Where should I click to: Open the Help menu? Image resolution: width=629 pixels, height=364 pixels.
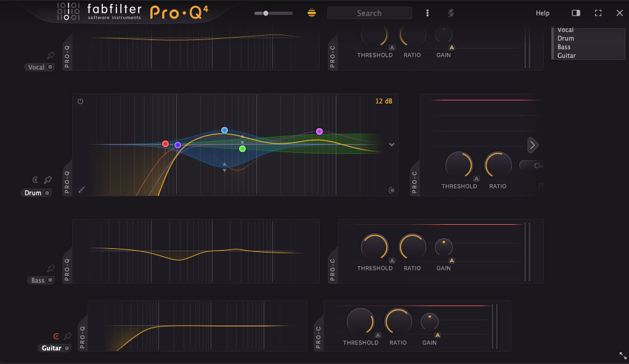click(x=542, y=13)
